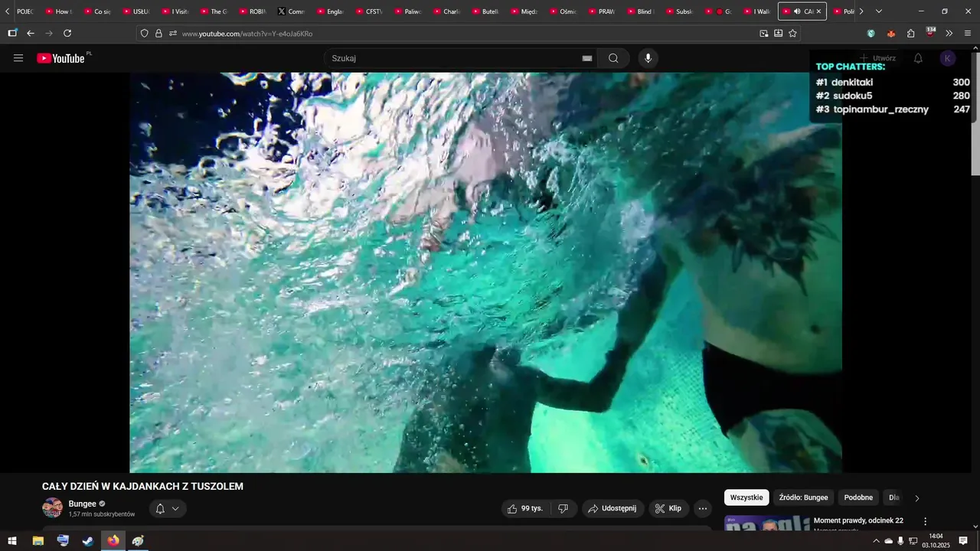Click the Klip clip button
Image resolution: width=980 pixels, height=551 pixels.
pyautogui.click(x=668, y=508)
